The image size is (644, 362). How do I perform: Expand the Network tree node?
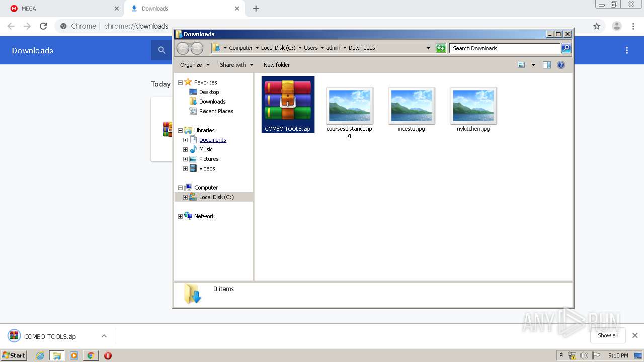(180, 216)
